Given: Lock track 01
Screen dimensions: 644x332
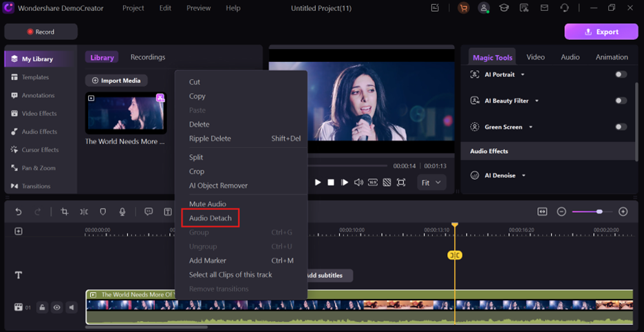Looking at the screenshot, I should pyautogui.click(x=42, y=307).
